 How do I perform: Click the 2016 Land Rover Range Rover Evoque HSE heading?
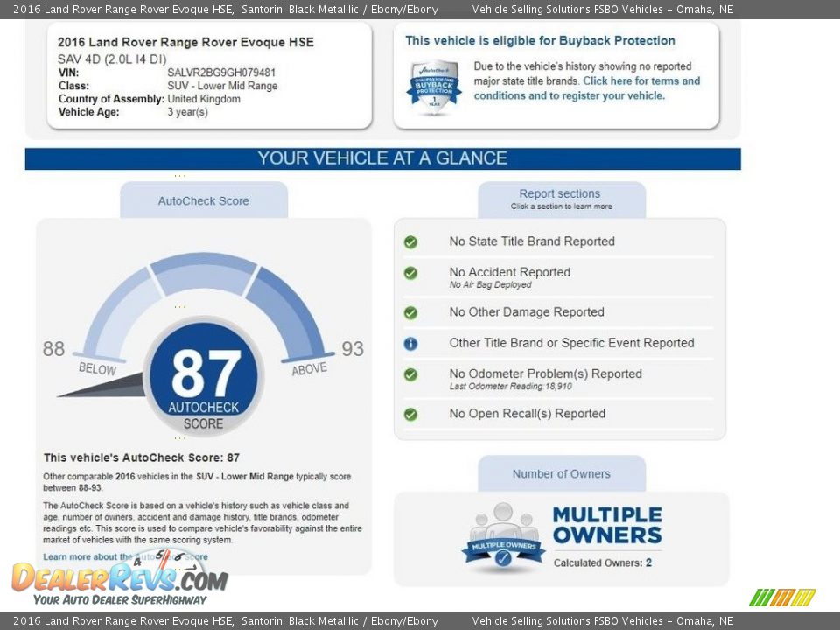tap(185, 42)
